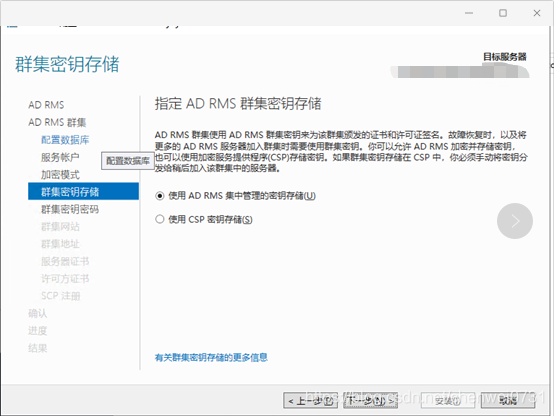
Task: Click the 许可方证书 sidebar step
Action: (65, 279)
